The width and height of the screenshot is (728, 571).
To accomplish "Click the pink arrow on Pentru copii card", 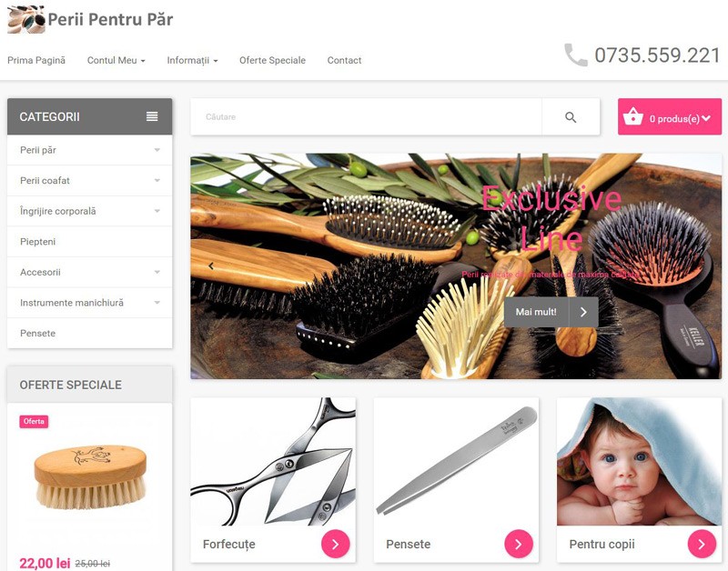I will tap(702, 544).
